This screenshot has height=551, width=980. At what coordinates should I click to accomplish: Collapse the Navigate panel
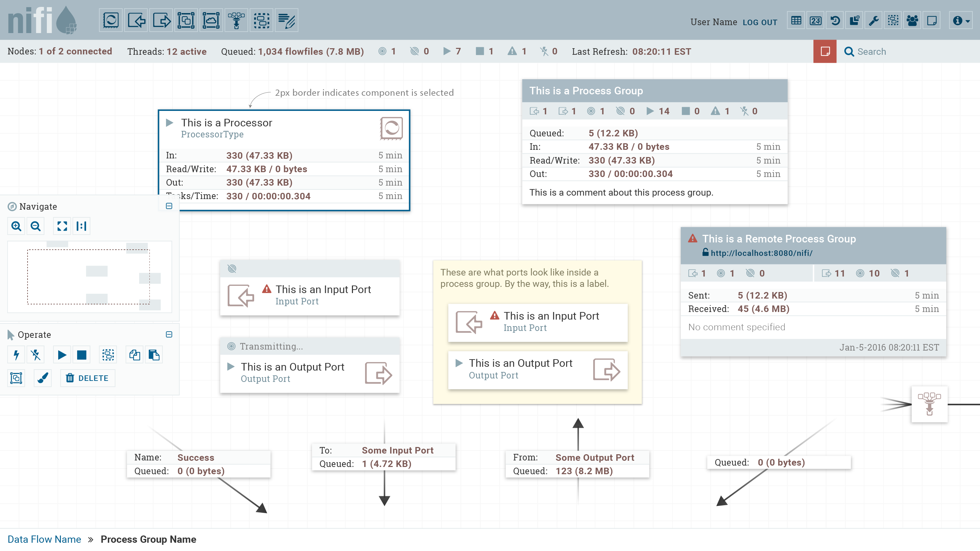tap(169, 206)
